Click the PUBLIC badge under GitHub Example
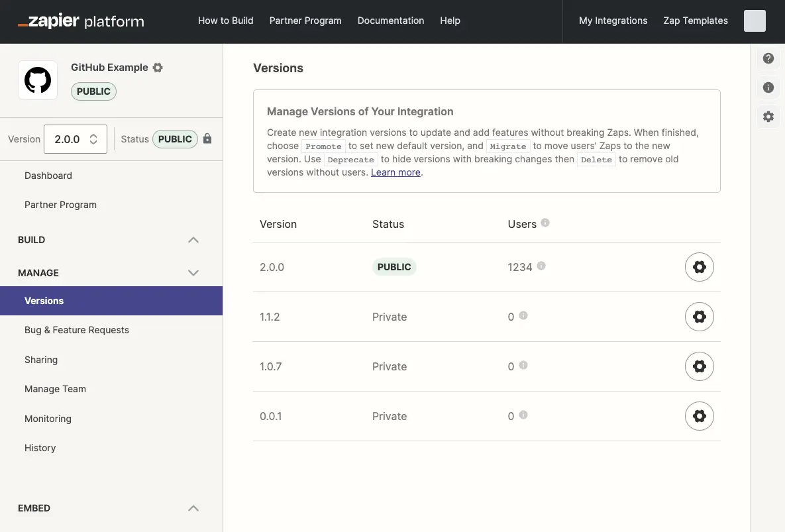The width and height of the screenshot is (785, 532). (x=93, y=91)
